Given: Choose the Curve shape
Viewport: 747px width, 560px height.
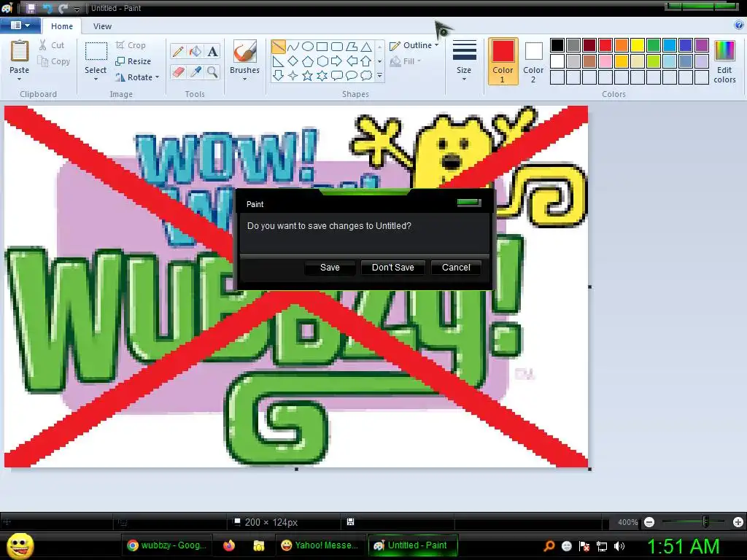Looking at the screenshot, I should click(293, 47).
